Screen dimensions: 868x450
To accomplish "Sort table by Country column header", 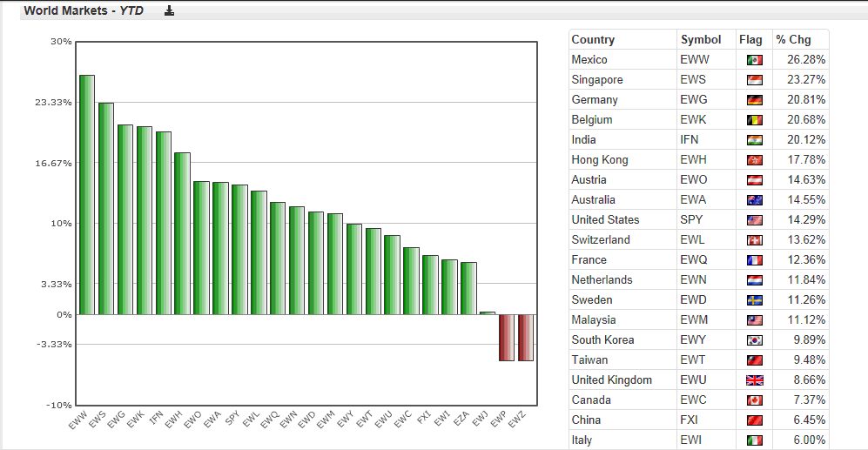I will coord(593,40).
